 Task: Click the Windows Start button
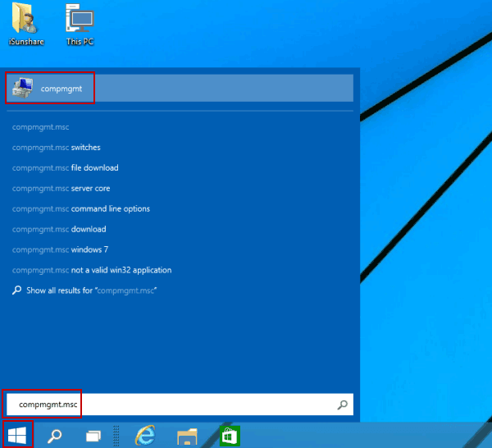(17, 434)
